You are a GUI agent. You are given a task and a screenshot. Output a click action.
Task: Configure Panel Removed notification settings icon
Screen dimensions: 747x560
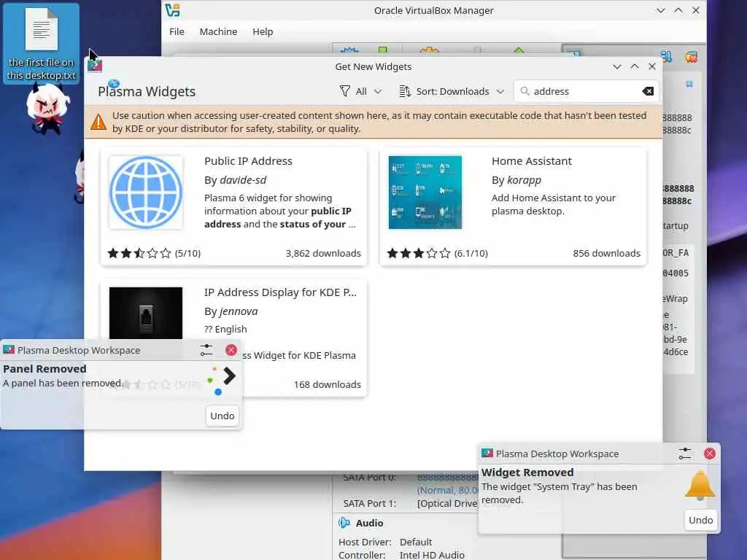coord(206,350)
